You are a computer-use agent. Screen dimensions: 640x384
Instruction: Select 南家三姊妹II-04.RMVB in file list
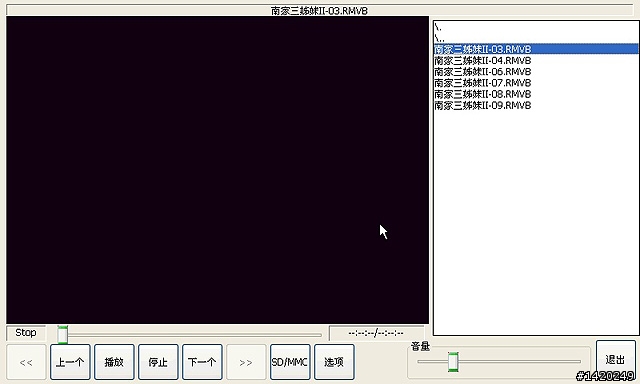point(536,60)
